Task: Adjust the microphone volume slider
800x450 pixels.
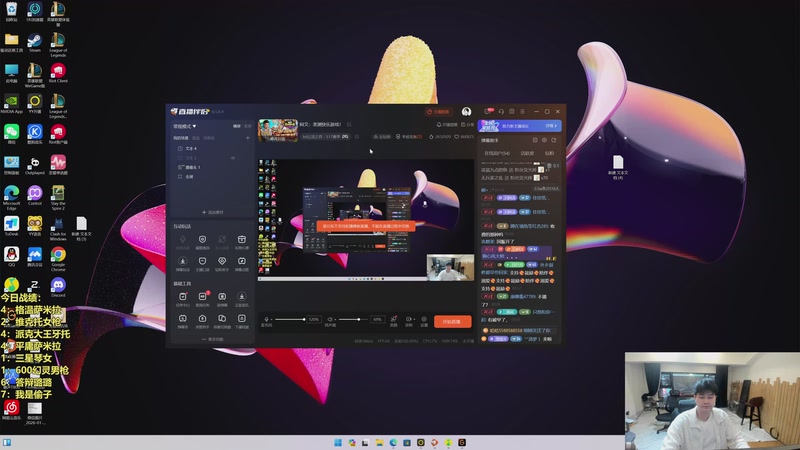Action: point(290,319)
